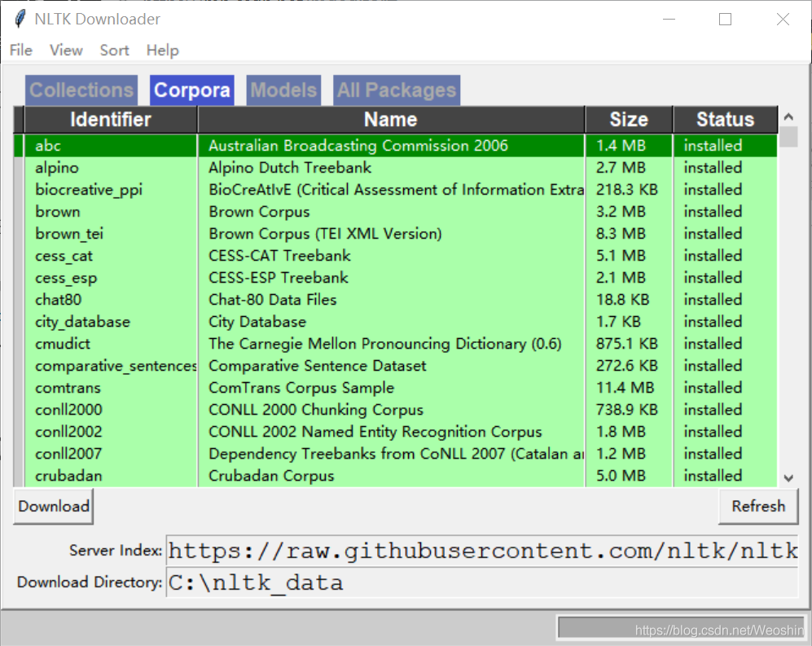Sort by the Identifier column header

110,120
